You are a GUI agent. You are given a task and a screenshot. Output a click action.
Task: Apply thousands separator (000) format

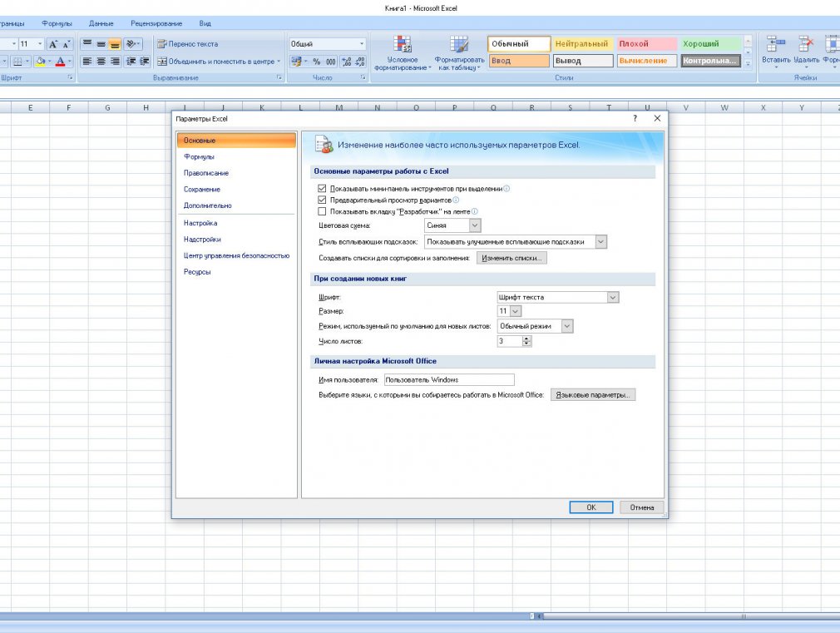pos(331,62)
